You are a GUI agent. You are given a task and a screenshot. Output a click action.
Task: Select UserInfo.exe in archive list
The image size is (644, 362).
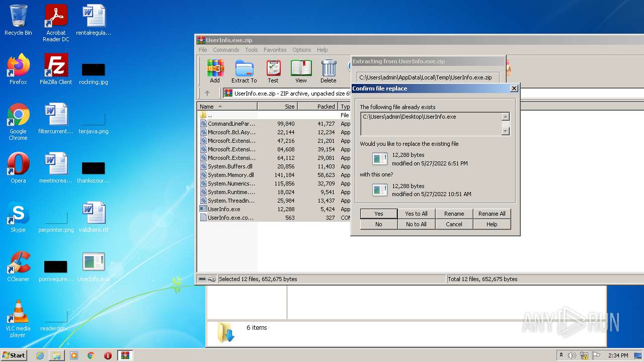click(x=275, y=209)
